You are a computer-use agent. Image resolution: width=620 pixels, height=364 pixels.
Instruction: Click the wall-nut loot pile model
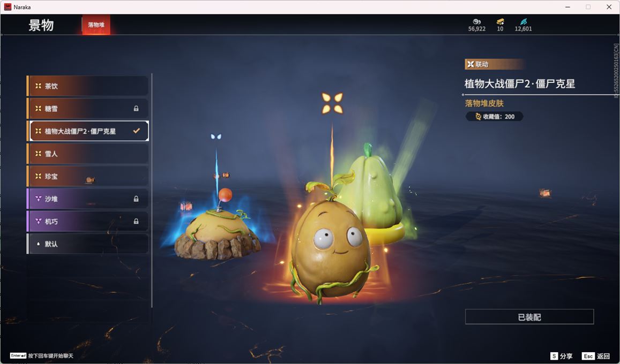point(331,247)
